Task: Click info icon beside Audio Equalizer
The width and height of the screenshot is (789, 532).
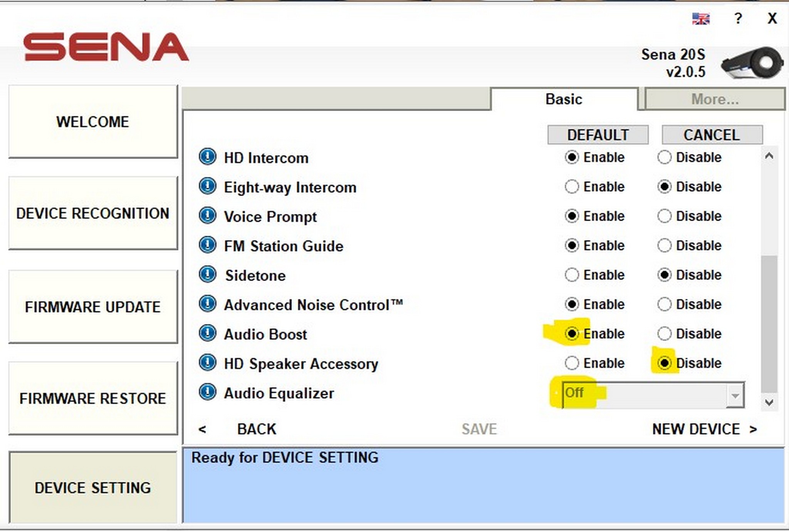Action: tap(207, 392)
